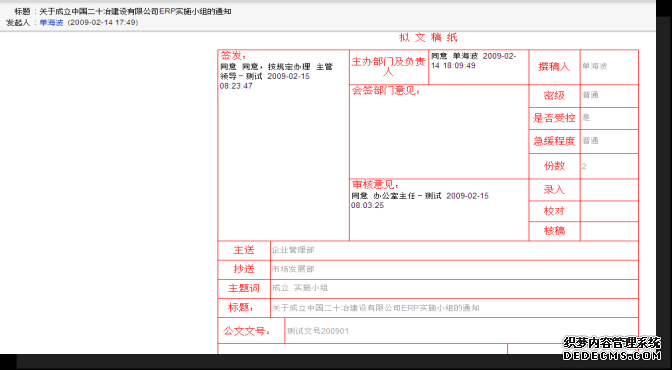Click the 是否受控 label
The width and height of the screenshot is (672, 370).
(554, 118)
